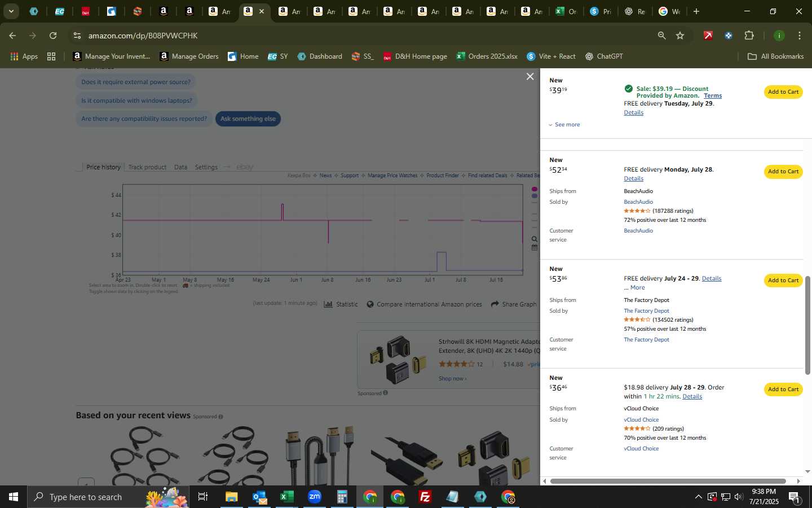Open FileZilla from the taskbar
The width and height of the screenshot is (812, 508).
[425, 497]
